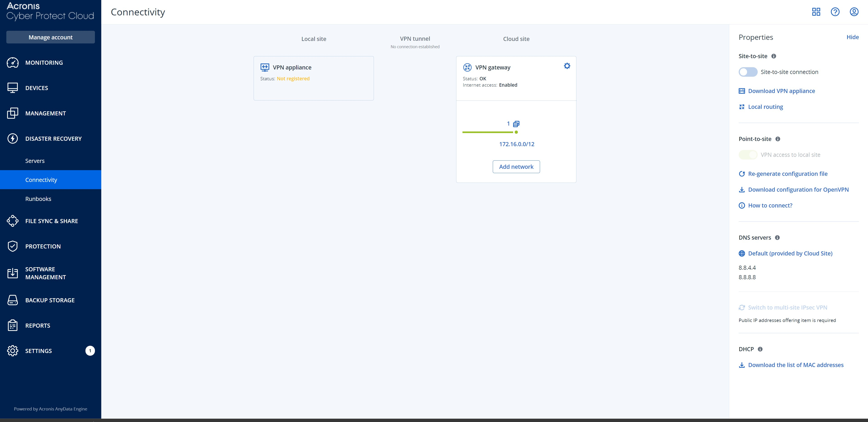Toggle VPN access to local site
This screenshot has height=422, width=868.
point(748,155)
